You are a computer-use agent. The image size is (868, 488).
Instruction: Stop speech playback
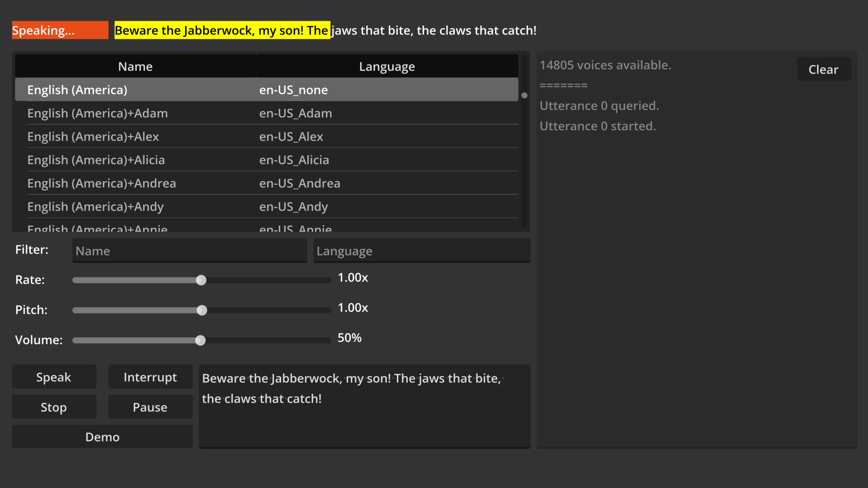(x=54, y=407)
